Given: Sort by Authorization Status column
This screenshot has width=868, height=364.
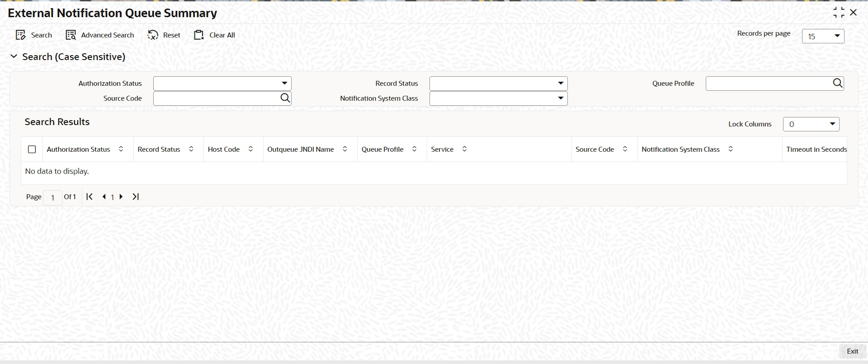Looking at the screenshot, I should coord(121,149).
